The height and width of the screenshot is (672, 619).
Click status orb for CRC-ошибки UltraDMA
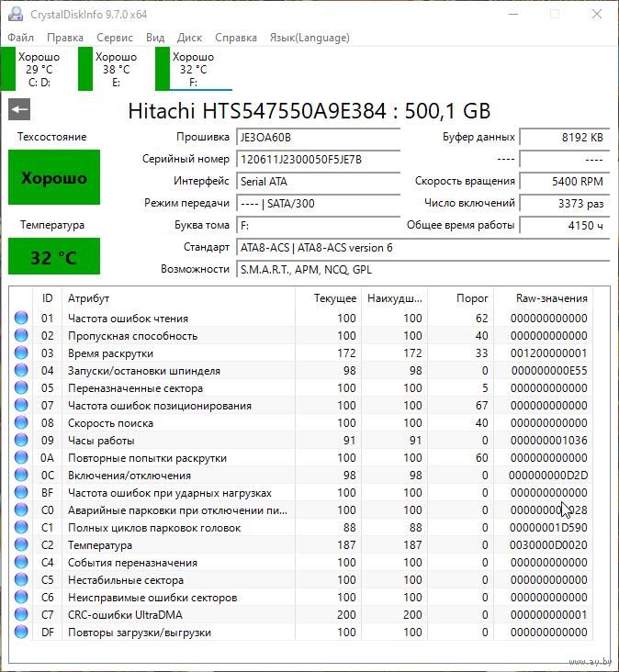(x=21, y=614)
